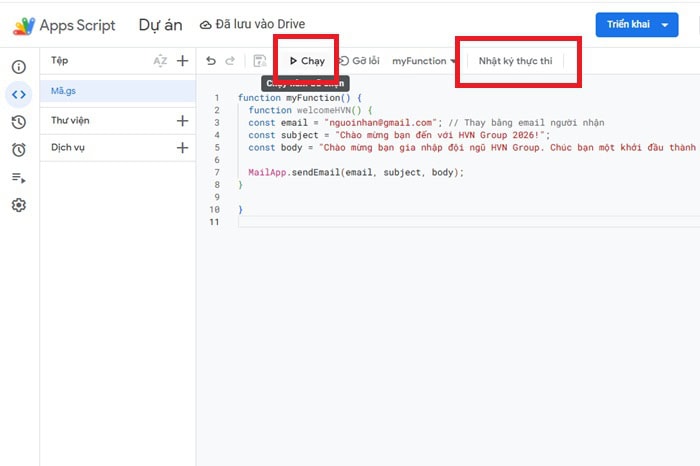Open Project Settings gear icon

tap(18, 205)
